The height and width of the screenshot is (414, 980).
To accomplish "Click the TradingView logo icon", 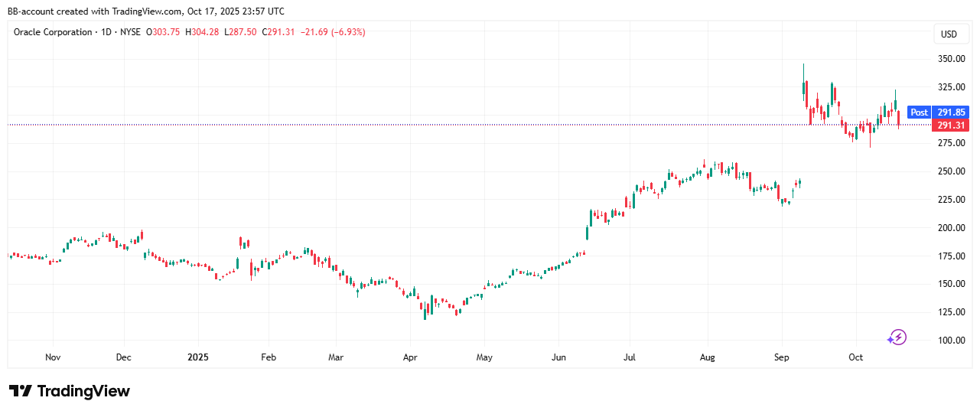I will click(x=21, y=391).
